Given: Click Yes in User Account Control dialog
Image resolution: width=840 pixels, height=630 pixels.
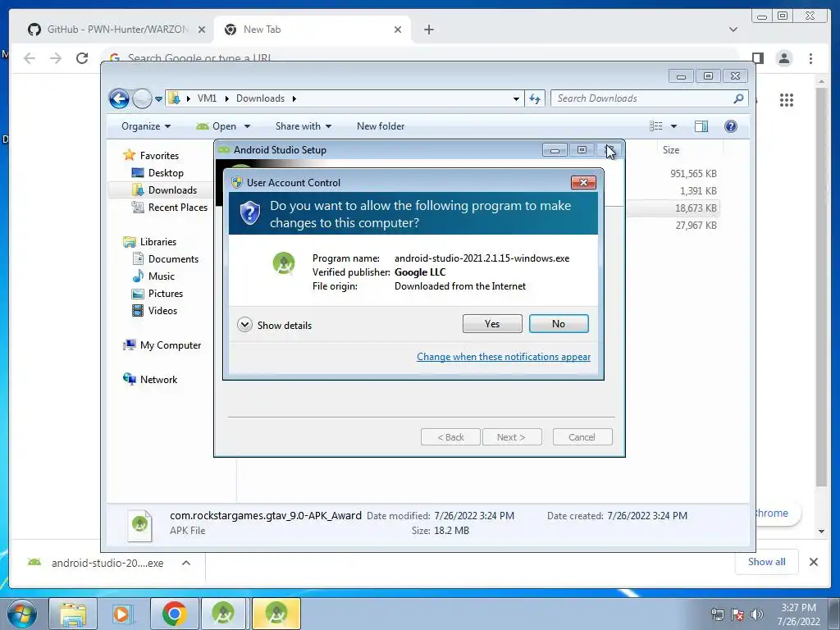Looking at the screenshot, I should coord(492,323).
